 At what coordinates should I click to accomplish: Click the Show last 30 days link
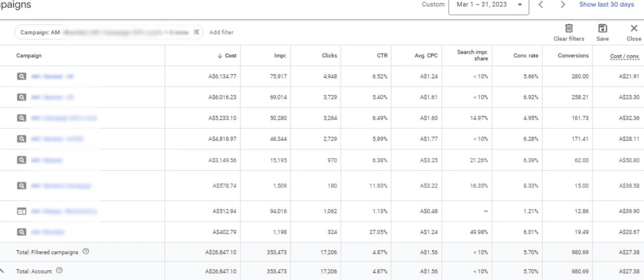(606, 4)
